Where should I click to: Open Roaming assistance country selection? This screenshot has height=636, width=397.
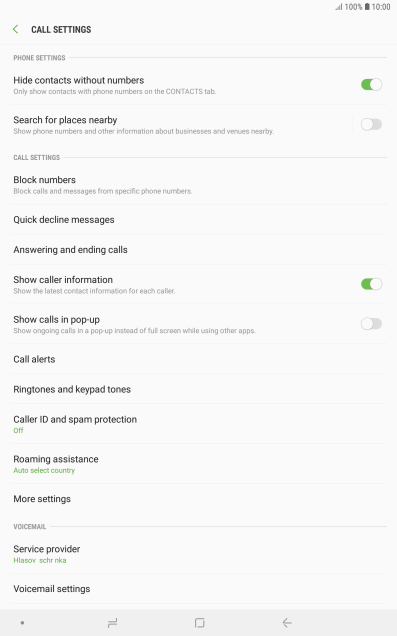pyautogui.click(x=198, y=464)
